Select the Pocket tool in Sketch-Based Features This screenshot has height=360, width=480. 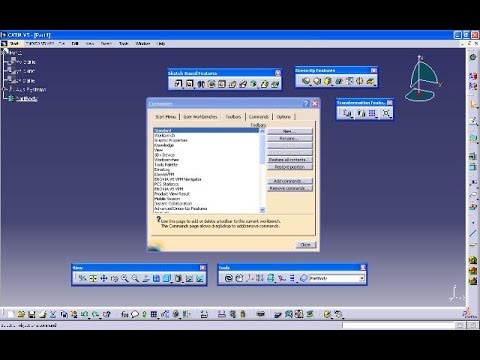189,84
